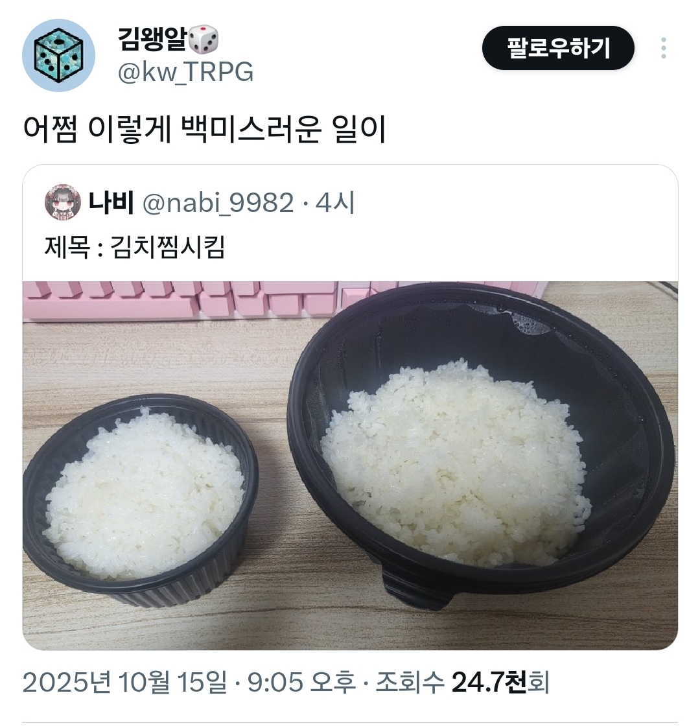Click the @kw_TRPG handle
Screen dimensions: 700x728
click(x=185, y=73)
